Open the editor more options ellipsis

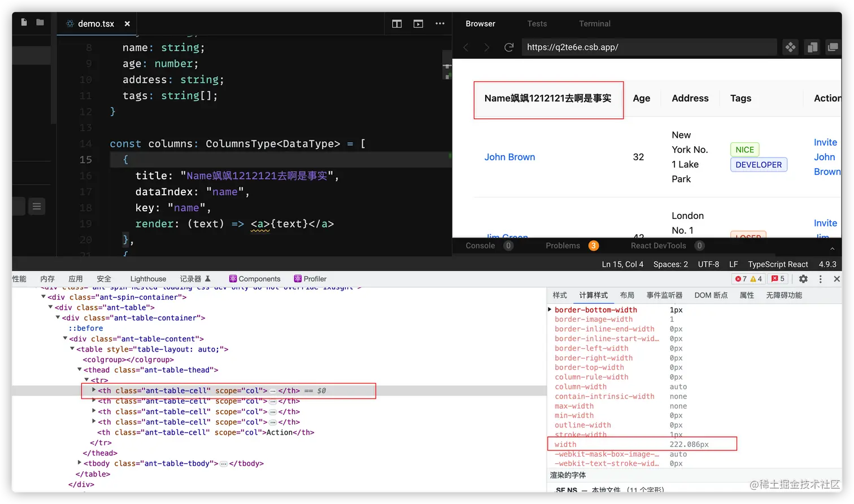pos(440,24)
